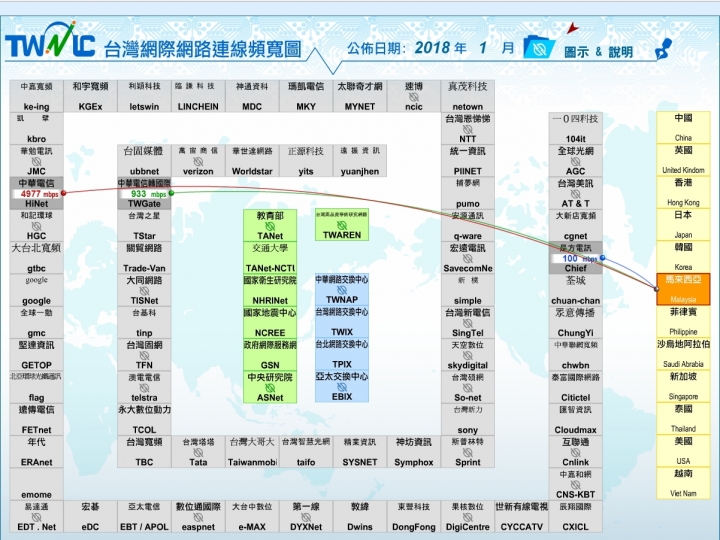This screenshot has width=720, height=540.
Task: Open the folder icon beside the date
Action: point(539,47)
